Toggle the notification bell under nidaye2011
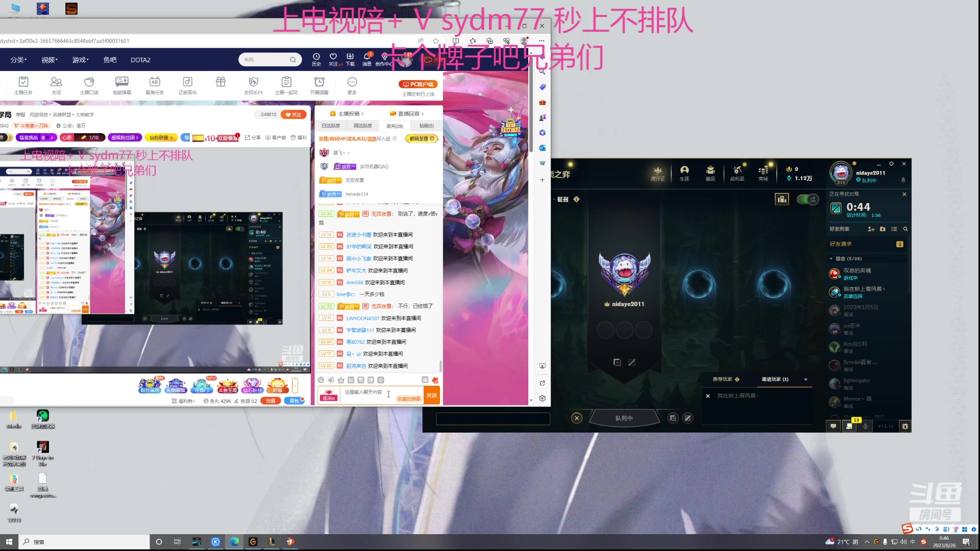The height and width of the screenshot is (551, 980). pos(903,180)
